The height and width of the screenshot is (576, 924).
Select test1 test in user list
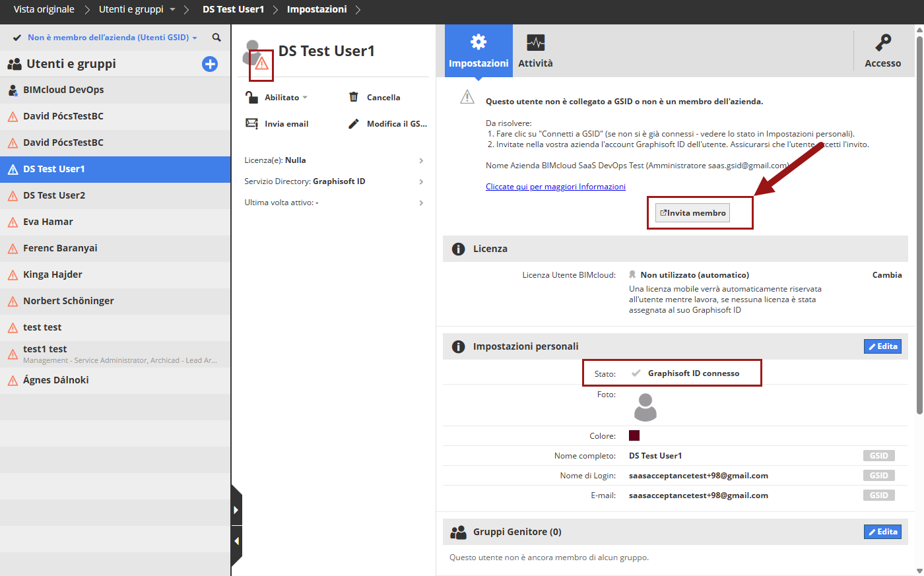point(115,354)
